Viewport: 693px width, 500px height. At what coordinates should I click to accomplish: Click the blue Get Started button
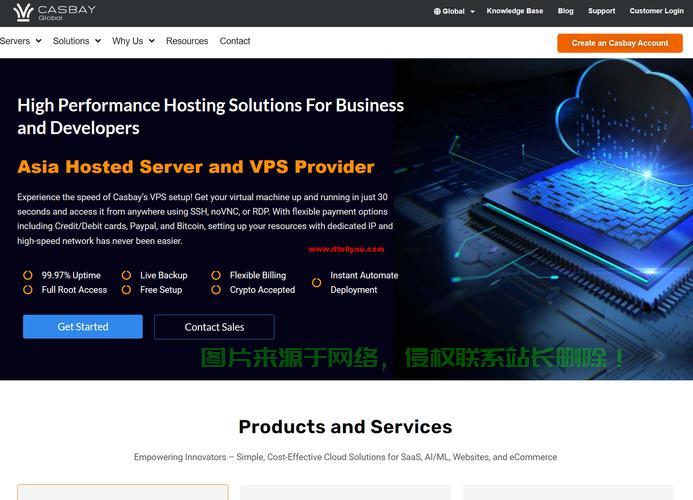83,327
